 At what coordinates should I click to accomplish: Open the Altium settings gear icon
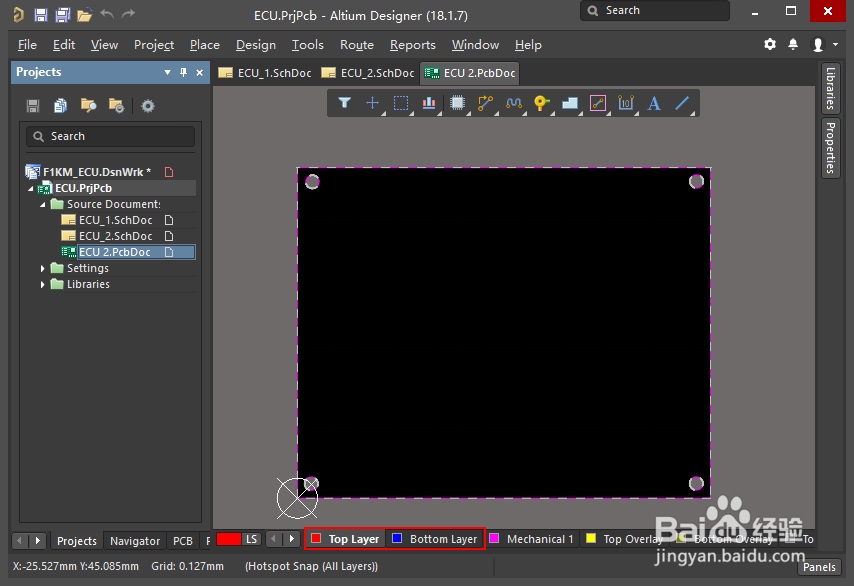click(x=770, y=44)
